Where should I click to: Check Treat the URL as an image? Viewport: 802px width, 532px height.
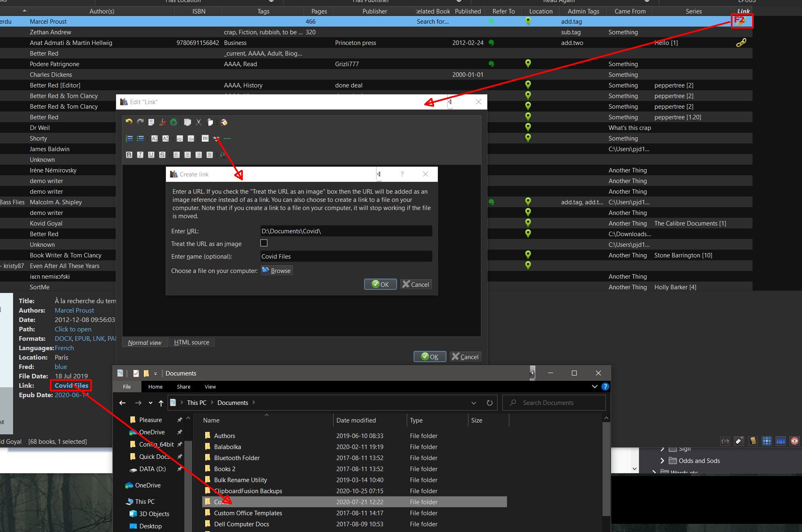pos(264,243)
